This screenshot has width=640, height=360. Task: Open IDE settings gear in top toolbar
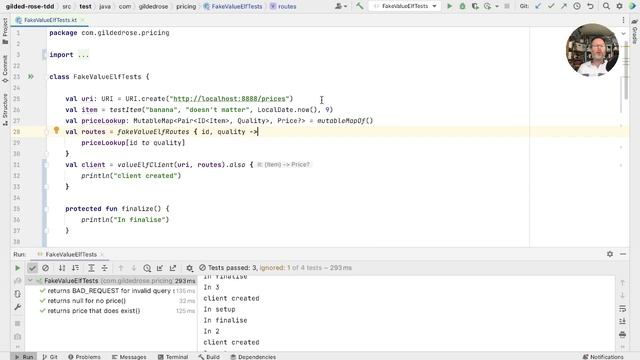[619, 6]
